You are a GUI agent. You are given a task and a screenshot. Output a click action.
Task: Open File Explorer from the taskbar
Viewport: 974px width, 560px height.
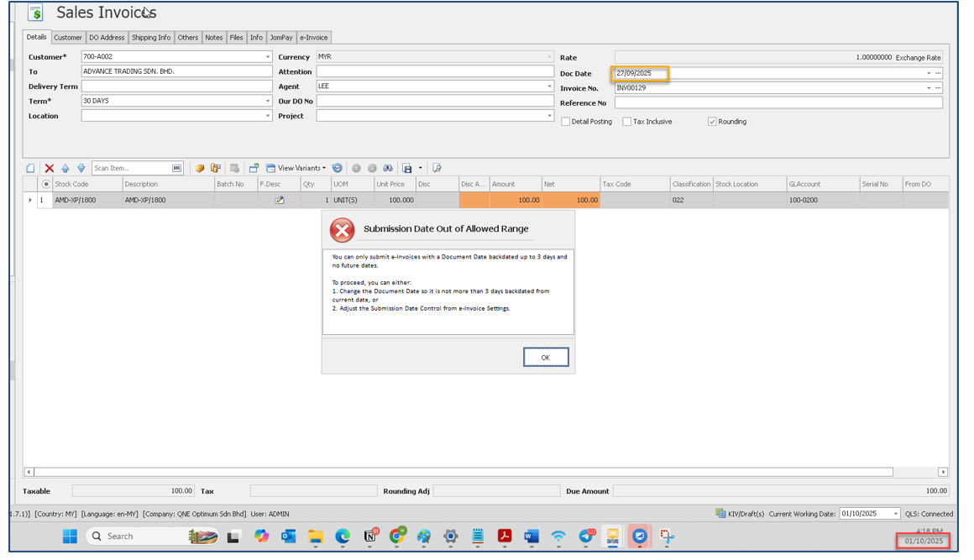coord(316,536)
